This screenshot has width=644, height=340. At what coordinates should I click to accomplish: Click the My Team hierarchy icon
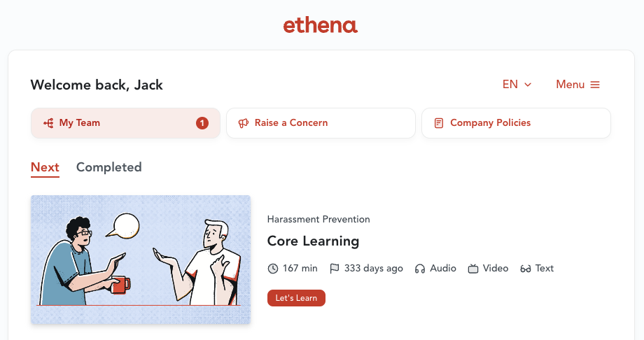(48, 123)
